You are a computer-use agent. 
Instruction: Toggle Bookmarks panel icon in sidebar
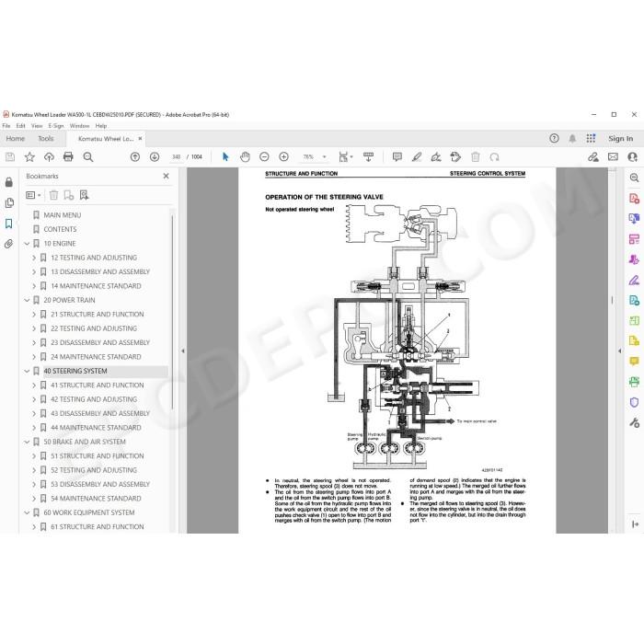9,224
